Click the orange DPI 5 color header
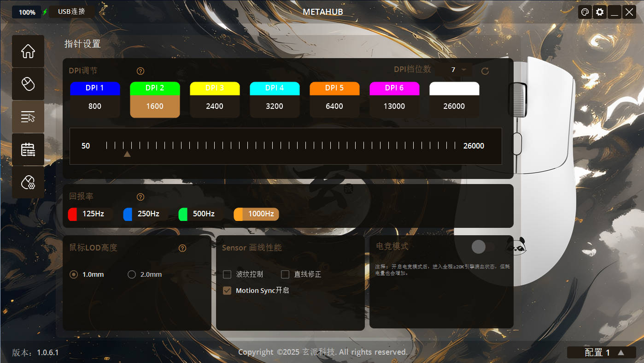This screenshot has height=363, width=644. (334, 89)
